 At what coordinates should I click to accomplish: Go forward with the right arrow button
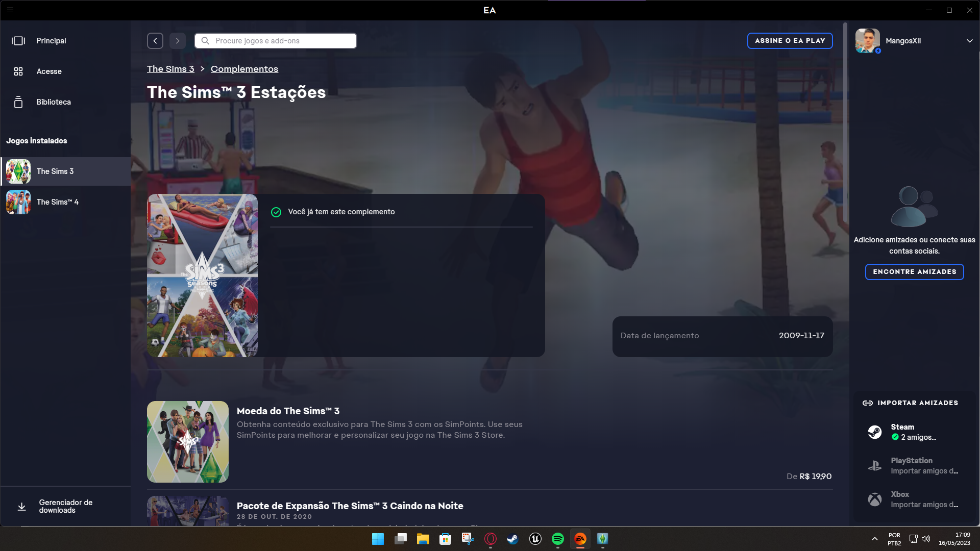pyautogui.click(x=178, y=41)
